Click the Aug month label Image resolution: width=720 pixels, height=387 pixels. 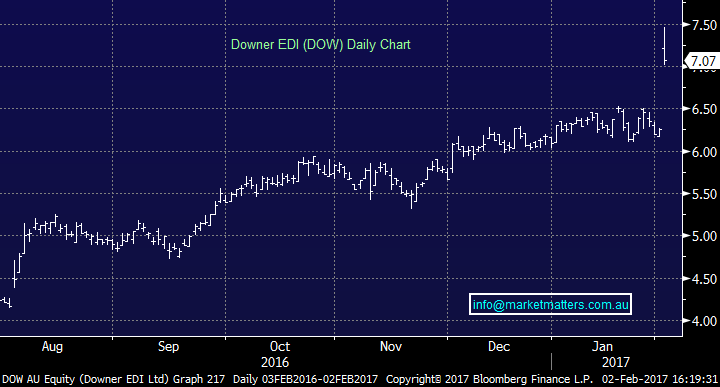pos(52,347)
